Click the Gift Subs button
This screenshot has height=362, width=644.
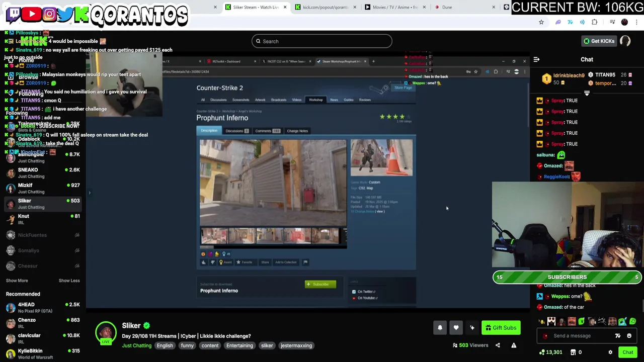click(501, 328)
